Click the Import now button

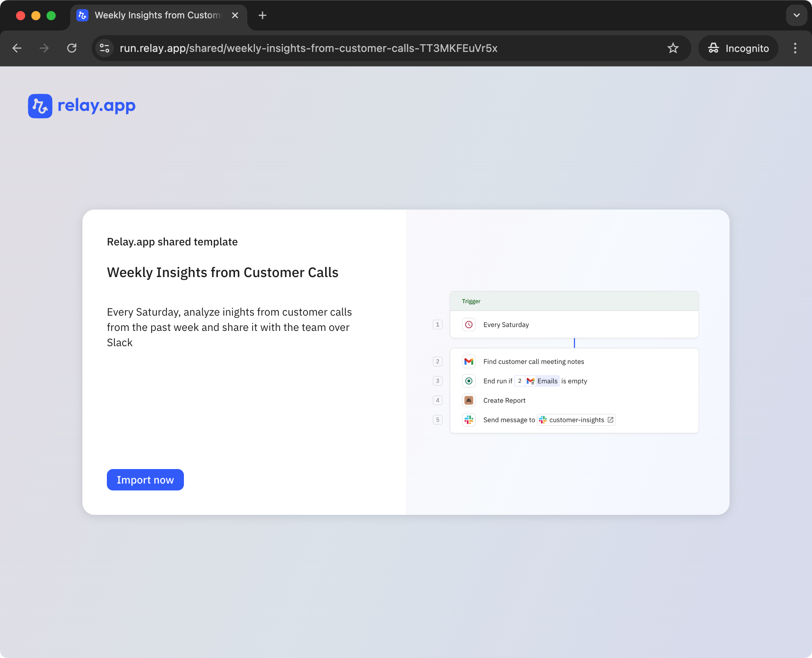coord(145,480)
